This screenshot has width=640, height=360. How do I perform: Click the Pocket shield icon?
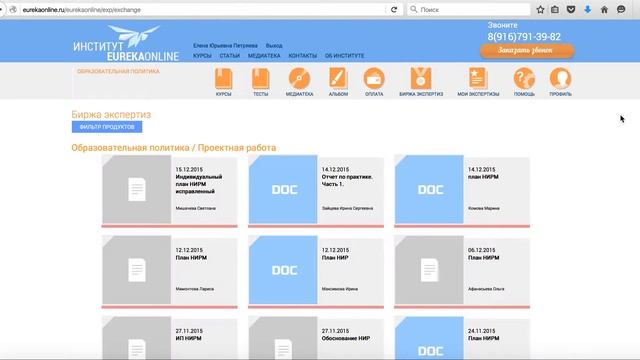(571, 9)
